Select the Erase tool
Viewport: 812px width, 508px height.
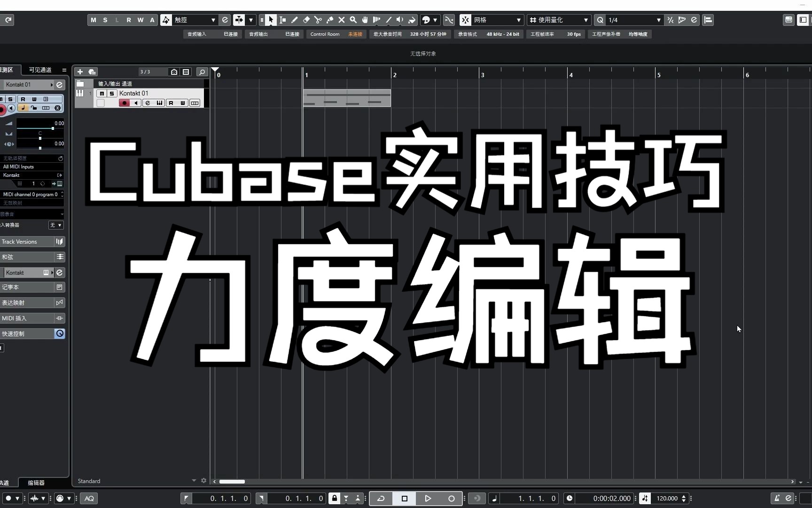(x=306, y=20)
